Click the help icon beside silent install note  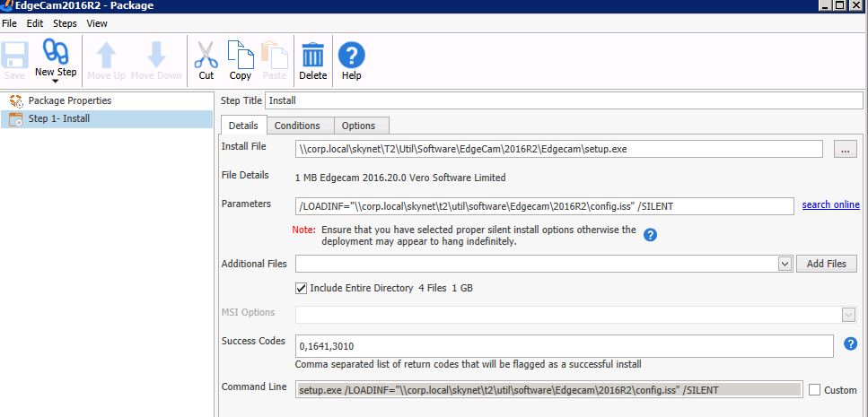coord(651,235)
